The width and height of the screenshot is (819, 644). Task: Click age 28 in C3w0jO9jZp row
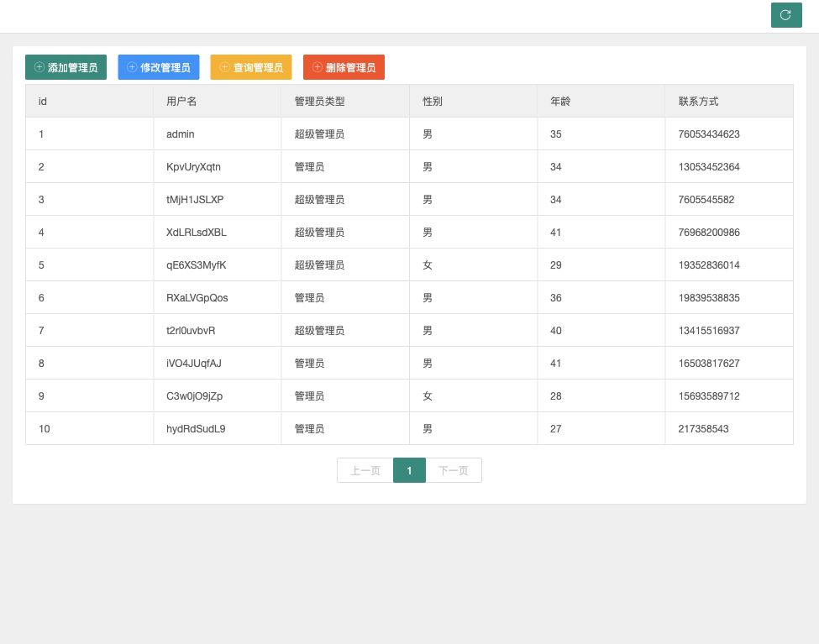coord(556,396)
